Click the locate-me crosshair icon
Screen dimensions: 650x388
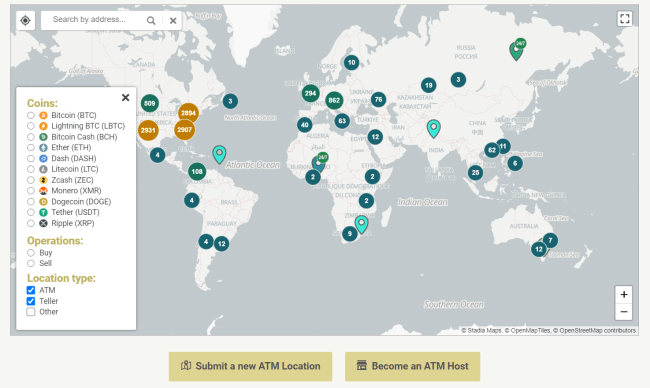tap(25, 20)
